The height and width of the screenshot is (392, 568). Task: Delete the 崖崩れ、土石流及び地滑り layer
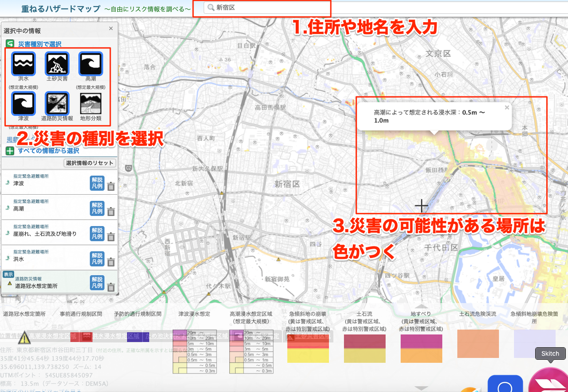[111, 237]
